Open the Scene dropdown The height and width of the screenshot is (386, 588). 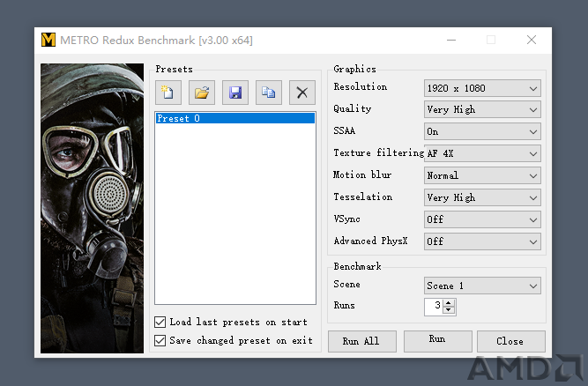pyautogui.click(x=482, y=286)
